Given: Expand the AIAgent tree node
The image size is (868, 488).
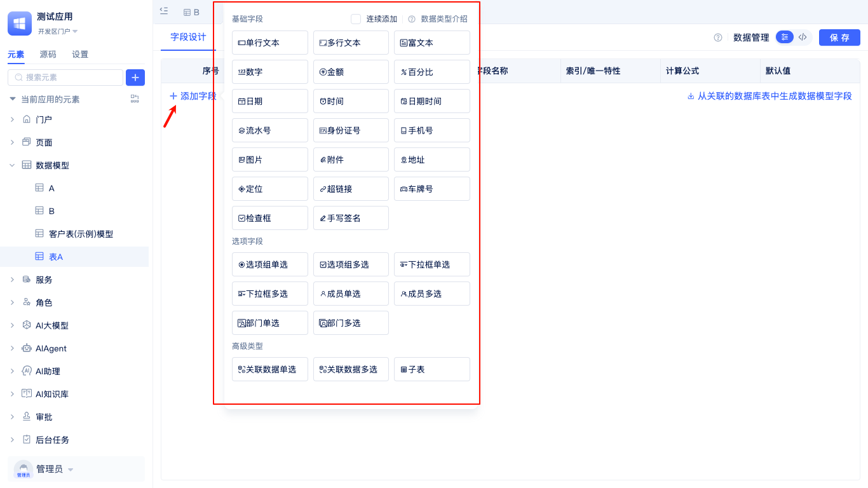Looking at the screenshot, I should click(12, 348).
